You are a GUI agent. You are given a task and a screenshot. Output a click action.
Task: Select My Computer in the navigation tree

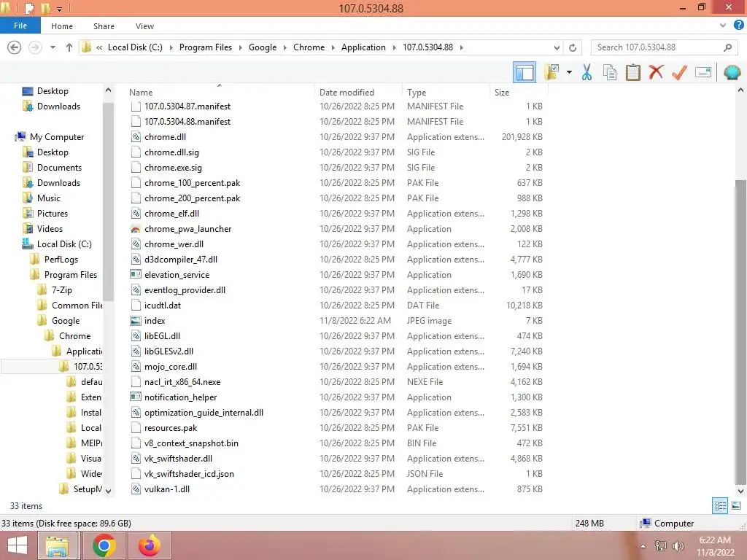point(57,136)
